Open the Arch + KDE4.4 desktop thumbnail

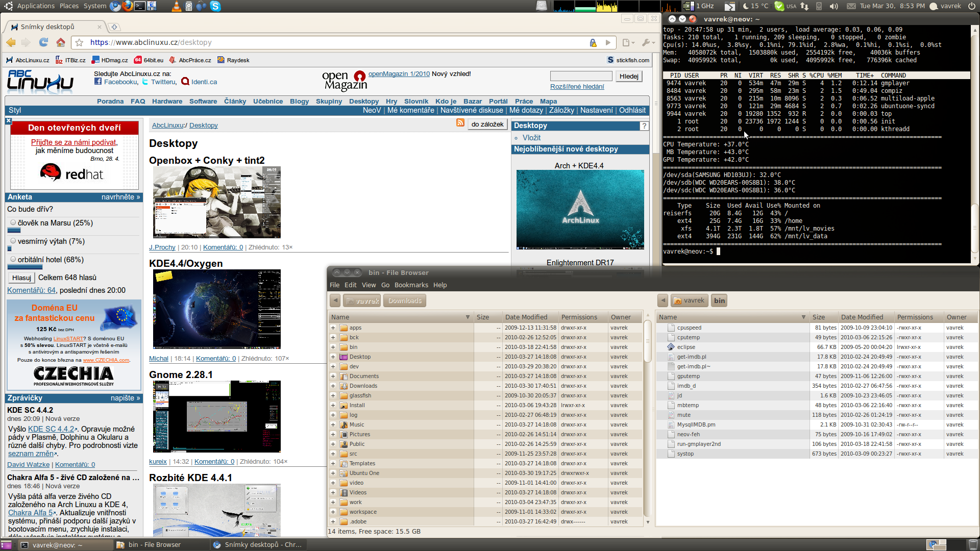tap(580, 210)
